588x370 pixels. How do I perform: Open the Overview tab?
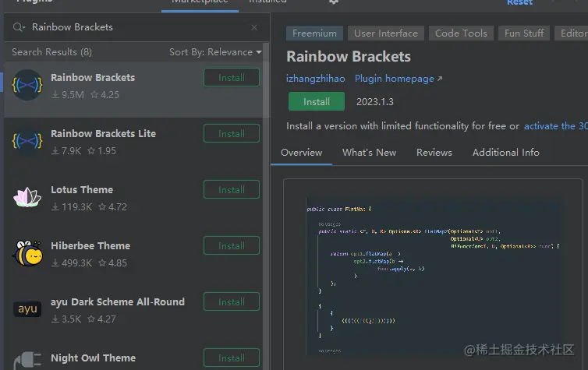click(x=302, y=153)
